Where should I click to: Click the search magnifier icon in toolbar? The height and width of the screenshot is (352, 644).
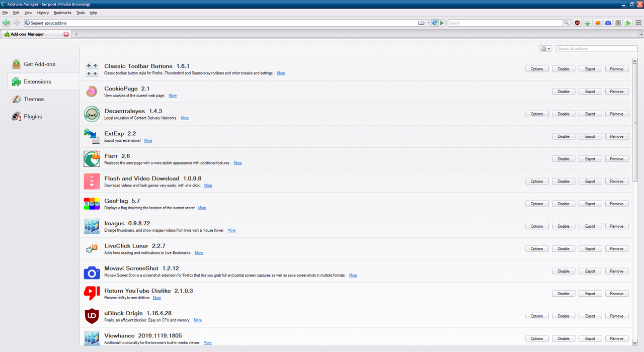tap(567, 23)
